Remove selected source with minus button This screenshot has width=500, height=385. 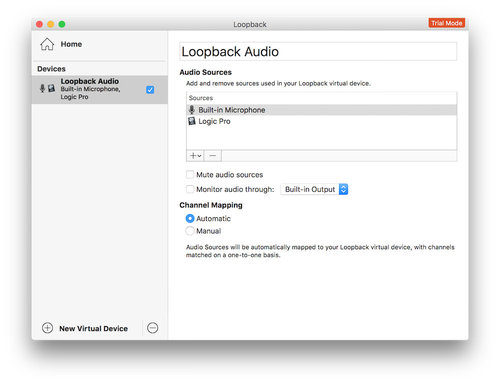pos(213,156)
